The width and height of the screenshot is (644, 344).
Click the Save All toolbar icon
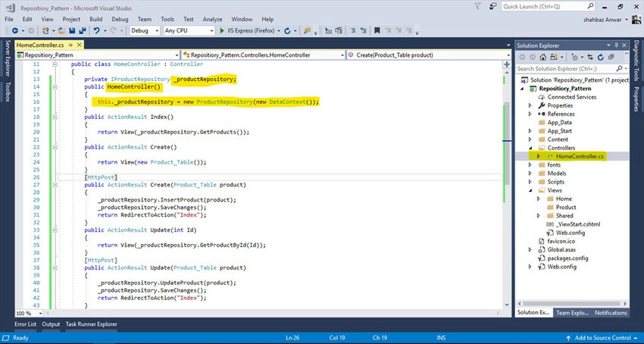click(83, 31)
